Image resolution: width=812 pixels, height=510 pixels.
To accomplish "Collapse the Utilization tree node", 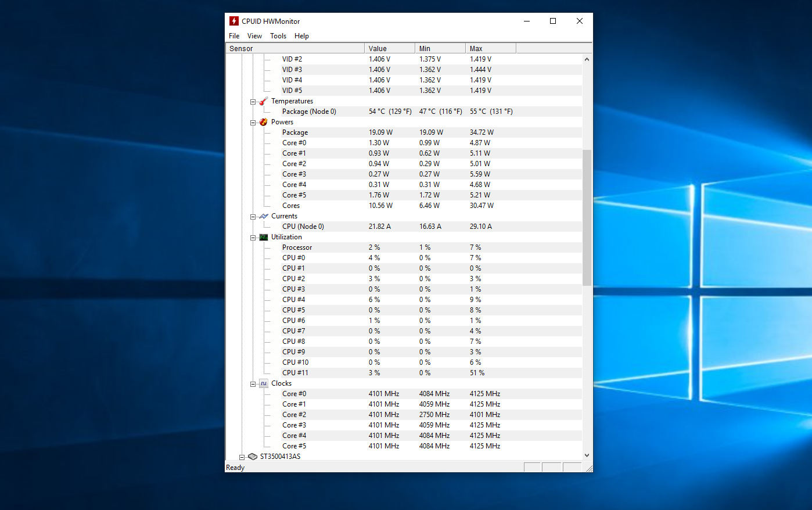I will coord(253,238).
